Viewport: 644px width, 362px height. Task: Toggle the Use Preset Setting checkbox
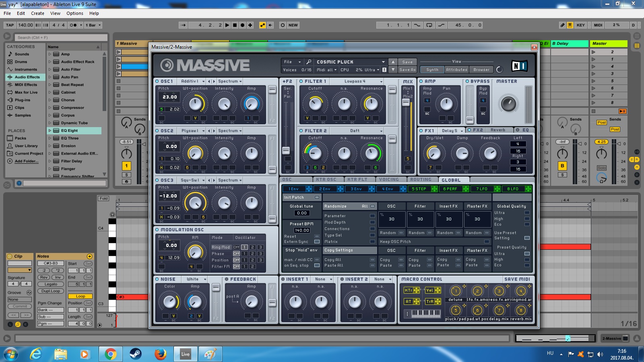click(x=527, y=238)
